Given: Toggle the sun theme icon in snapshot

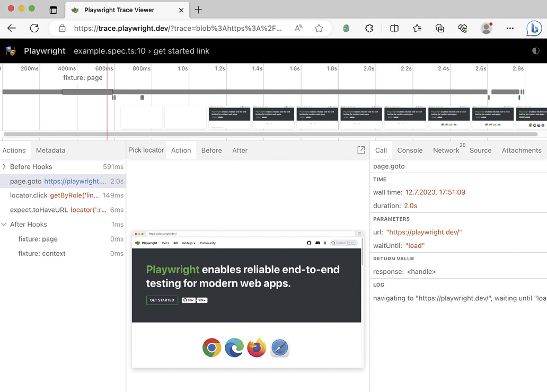Looking at the screenshot, I should [x=325, y=243].
